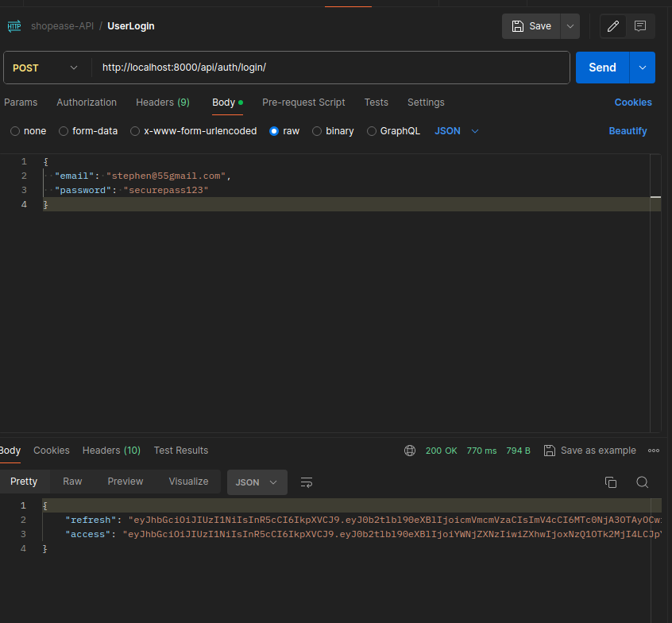
Task: Click the 770 ms response time
Action: pyautogui.click(x=481, y=451)
